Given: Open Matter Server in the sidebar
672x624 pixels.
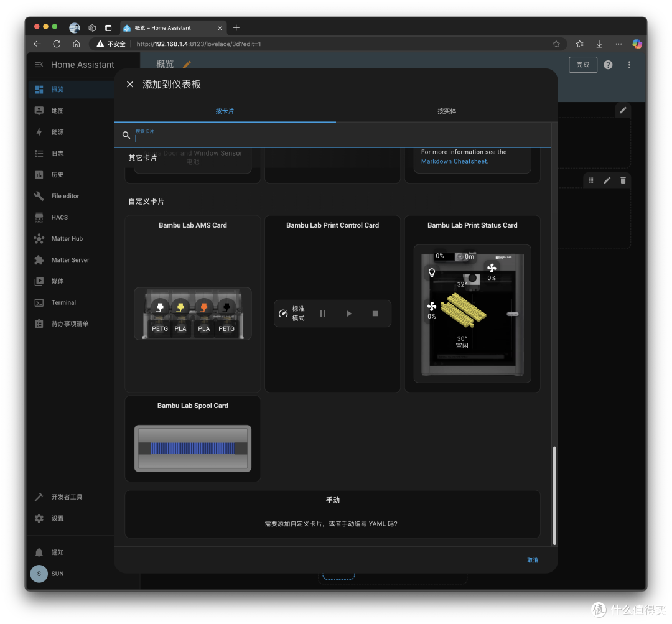Looking at the screenshot, I should (71, 259).
